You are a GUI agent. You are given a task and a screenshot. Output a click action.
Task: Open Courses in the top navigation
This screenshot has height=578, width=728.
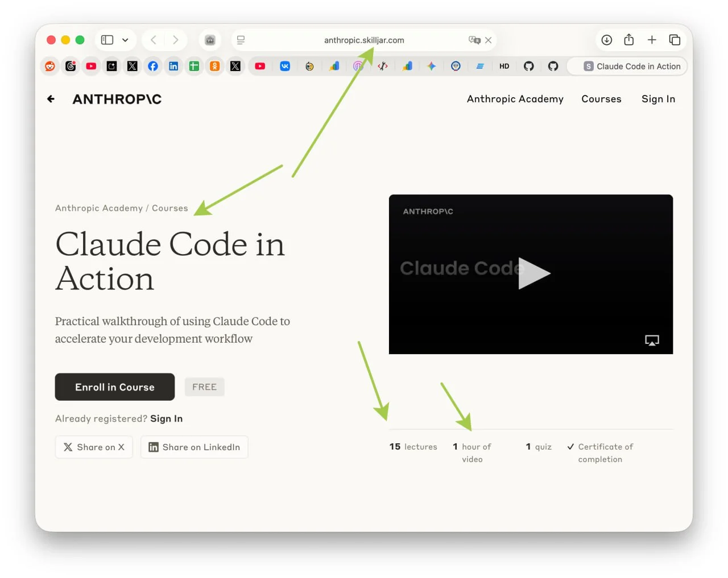tap(601, 99)
